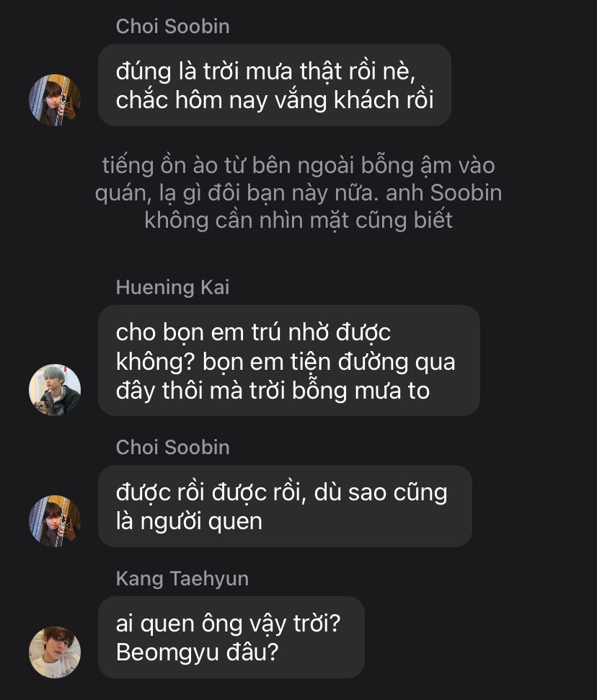Open Choi Soobin's avatar beside the 'người quen' message
This screenshot has height=700, width=597.
(55, 520)
